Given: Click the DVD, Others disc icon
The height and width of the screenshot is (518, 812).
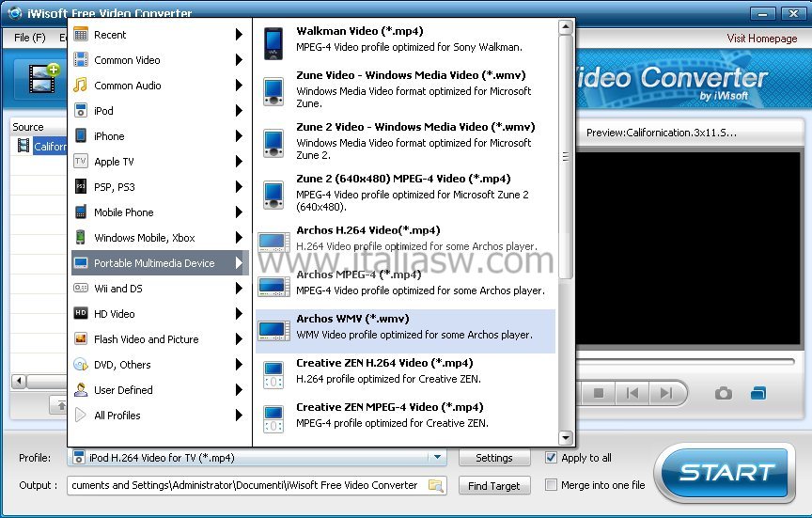Looking at the screenshot, I should point(81,365).
